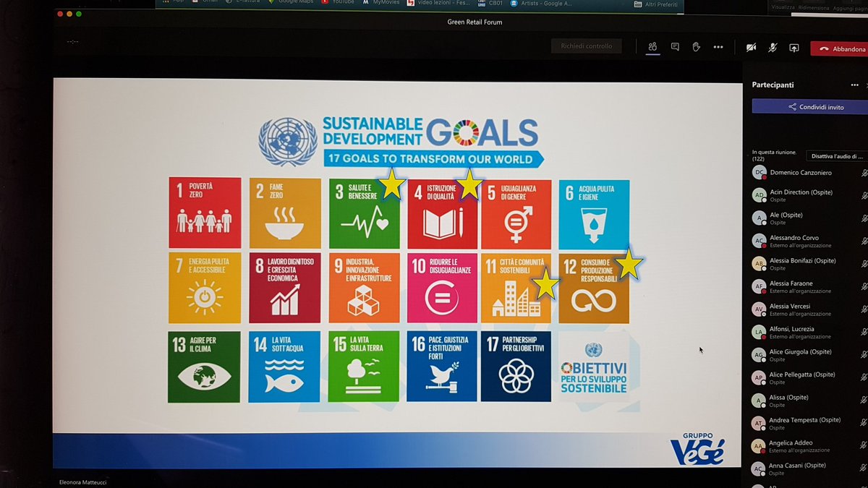Open more actions ellipsis in meeting toolbar

[x=718, y=47]
